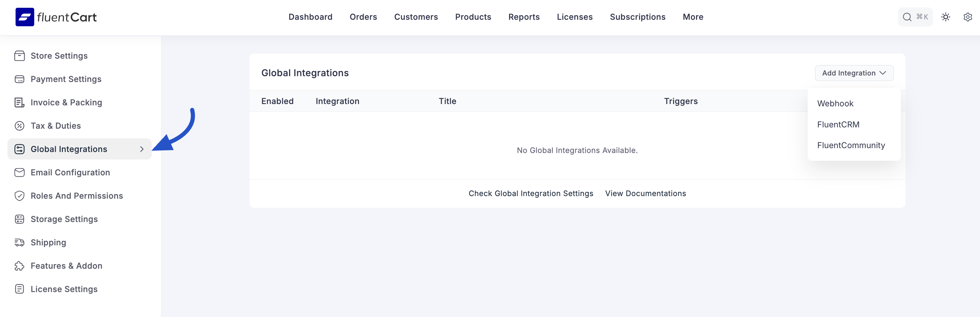Open the More navigation menu
The width and height of the screenshot is (980, 317).
point(693,17)
